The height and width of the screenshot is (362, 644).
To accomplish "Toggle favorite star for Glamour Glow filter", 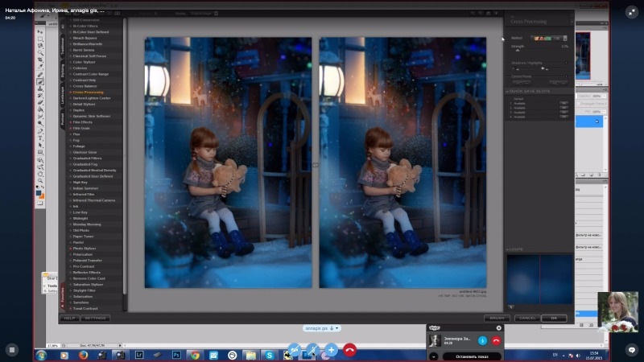I will click(x=70, y=152).
